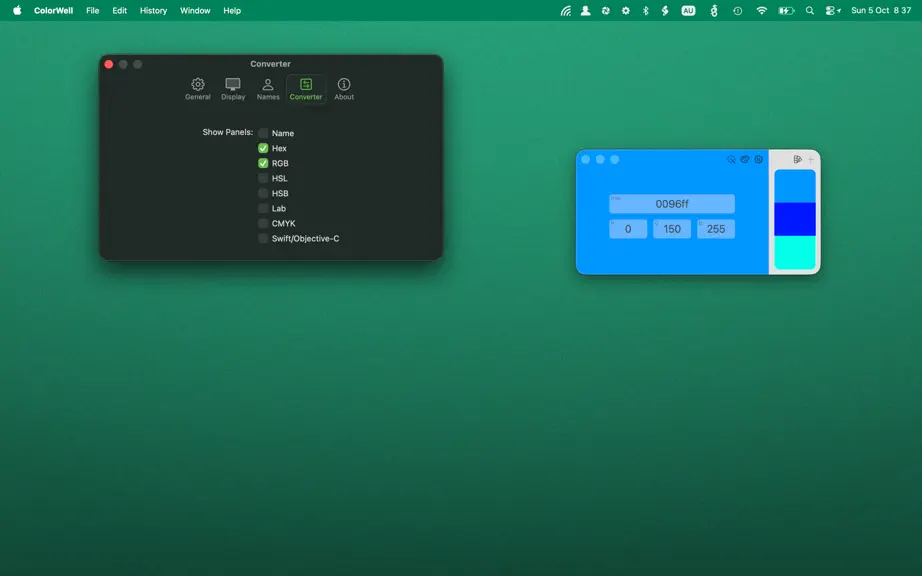This screenshot has width=922, height=576.
Task: Select the cyan swatch
Action: 794,253
